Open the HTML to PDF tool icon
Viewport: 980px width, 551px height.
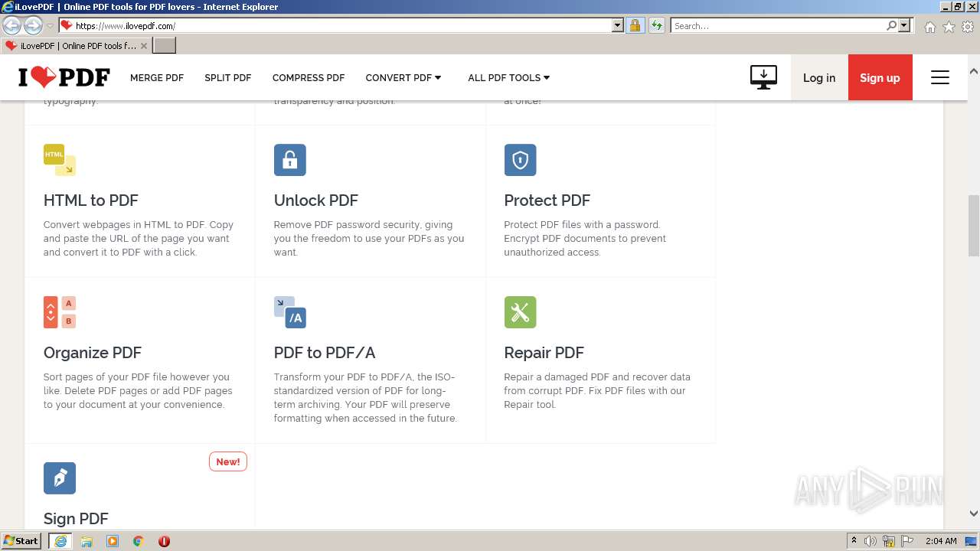tap(60, 160)
